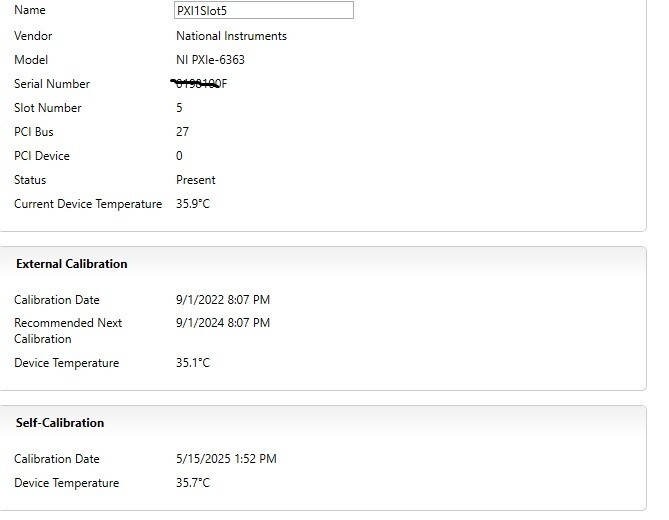Viewport: 669px width, 520px height.
Task: Select the 9/1/2022 8:07 PM calibration date
Action: (x=223, y=300)
